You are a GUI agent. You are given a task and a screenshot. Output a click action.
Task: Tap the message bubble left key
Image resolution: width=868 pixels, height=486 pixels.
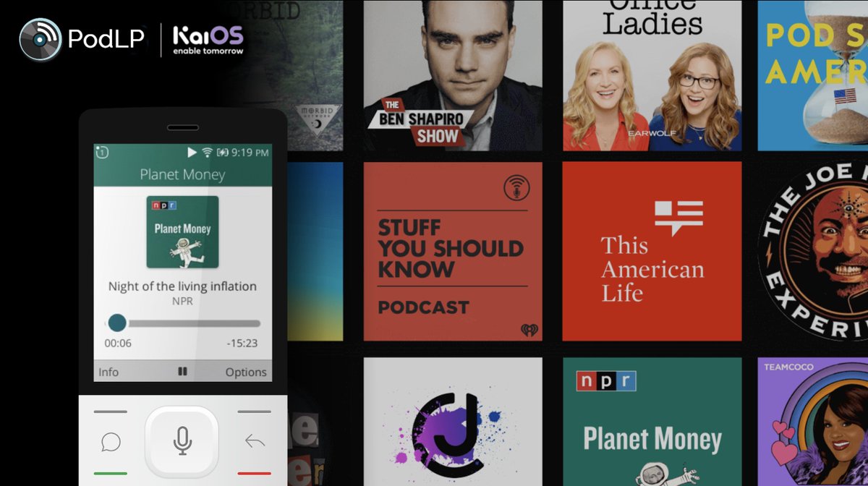pos(111,441)
